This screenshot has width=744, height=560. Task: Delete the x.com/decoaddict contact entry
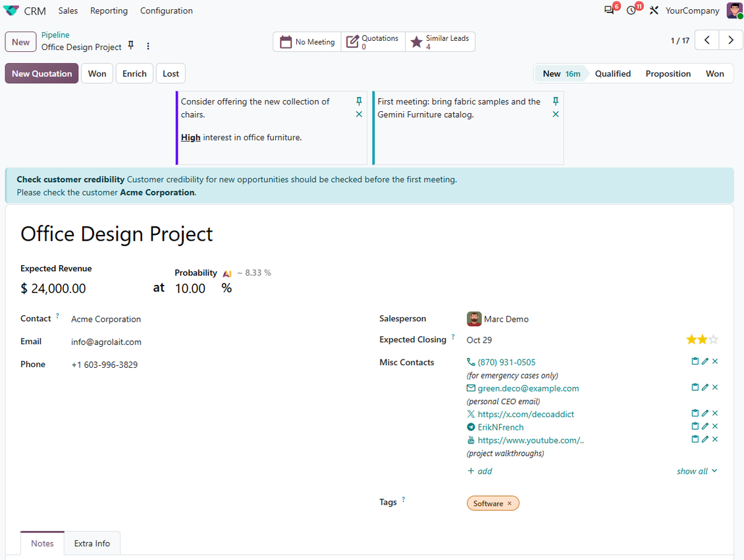(715, 413)
